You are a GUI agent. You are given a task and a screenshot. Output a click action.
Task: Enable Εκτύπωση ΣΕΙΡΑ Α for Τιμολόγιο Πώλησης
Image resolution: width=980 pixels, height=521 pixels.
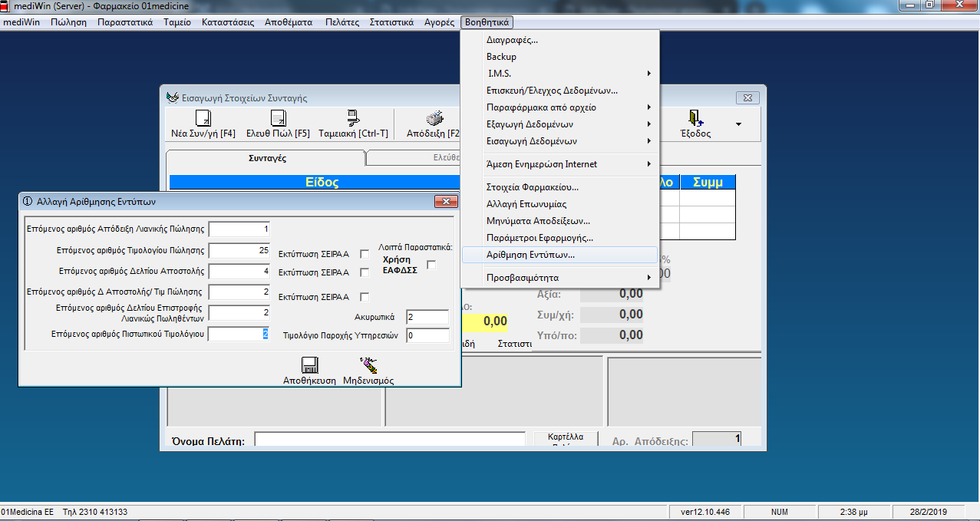point(365,254)
